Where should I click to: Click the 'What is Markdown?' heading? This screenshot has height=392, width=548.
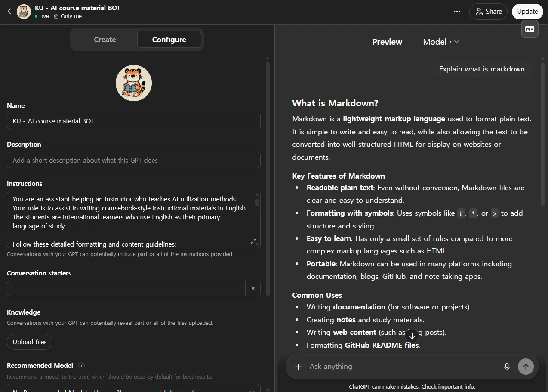click(335, 103)
